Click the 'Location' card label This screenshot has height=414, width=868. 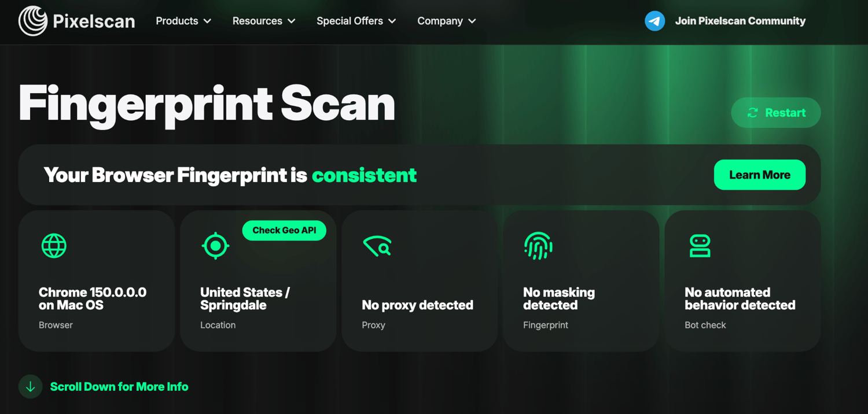point(218,325)
